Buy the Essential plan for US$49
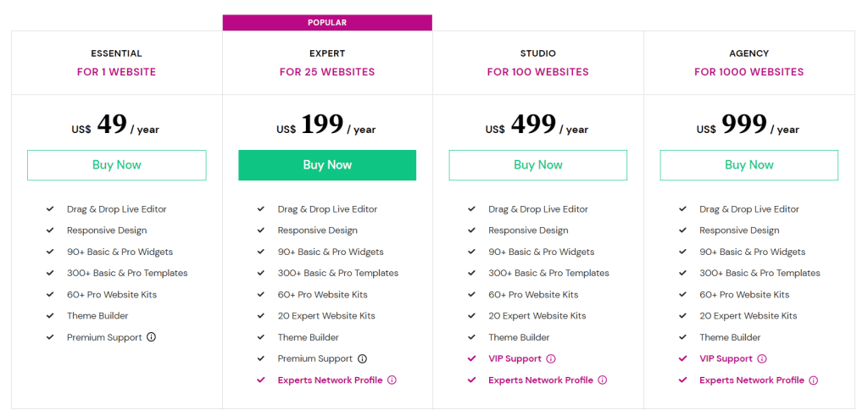 click(x=117, y=165)
